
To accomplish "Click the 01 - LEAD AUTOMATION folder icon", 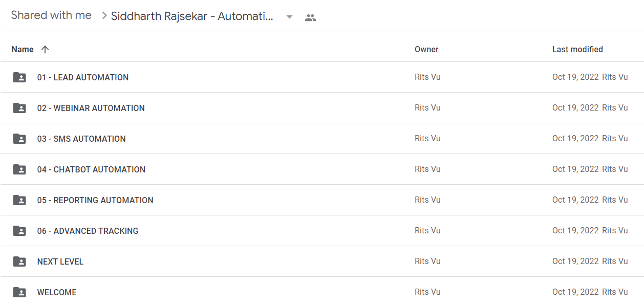I will (19, 77).
